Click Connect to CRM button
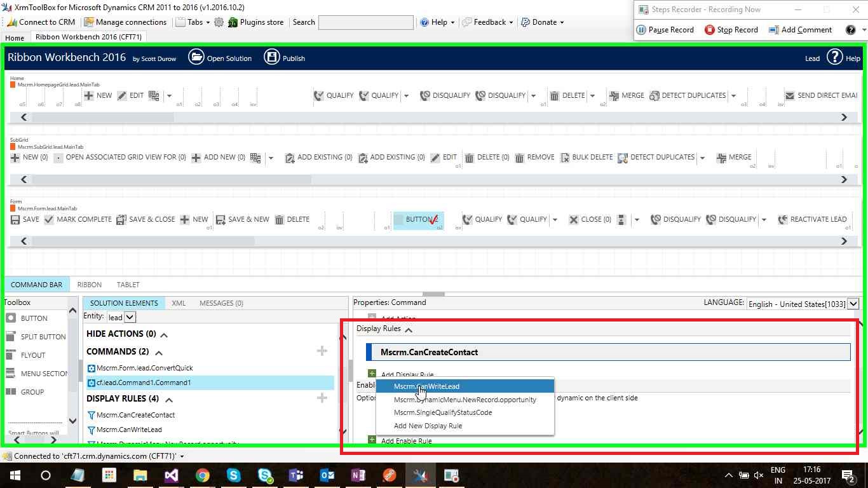This screenshot has height=488, width=868. pos(41,22)
